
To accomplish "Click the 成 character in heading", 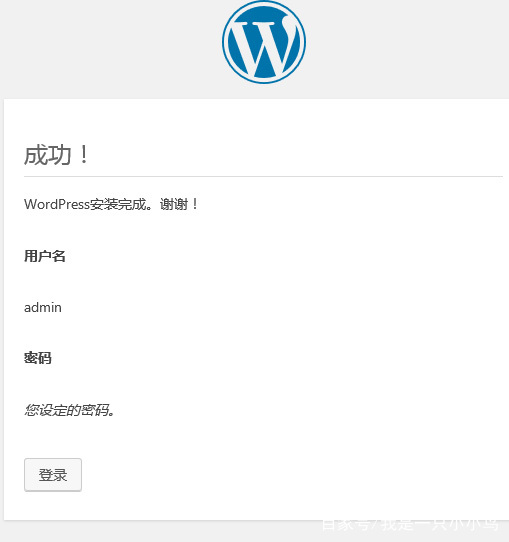I will [36, 155].
